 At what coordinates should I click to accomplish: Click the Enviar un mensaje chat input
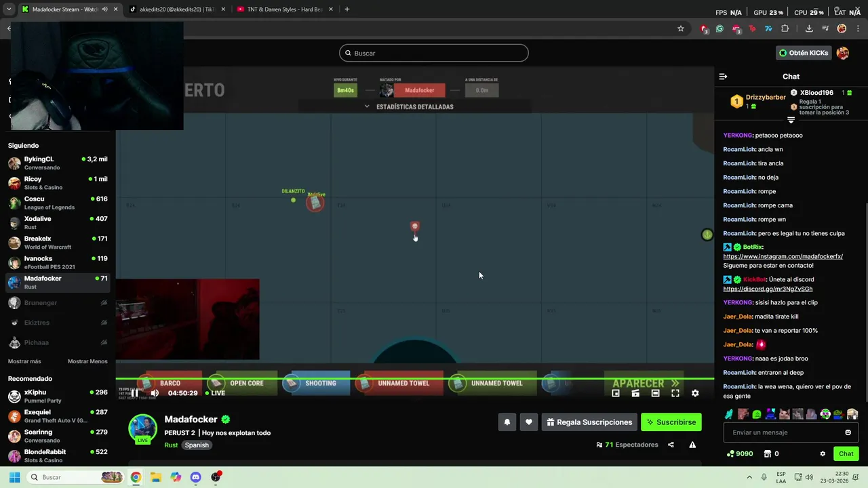[791, 432]
